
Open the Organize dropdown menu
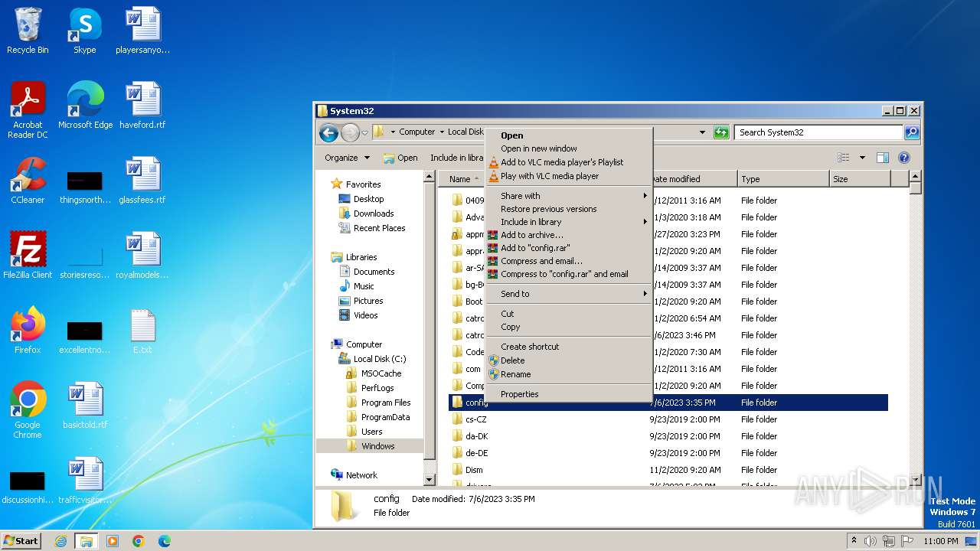pos(347,158)
